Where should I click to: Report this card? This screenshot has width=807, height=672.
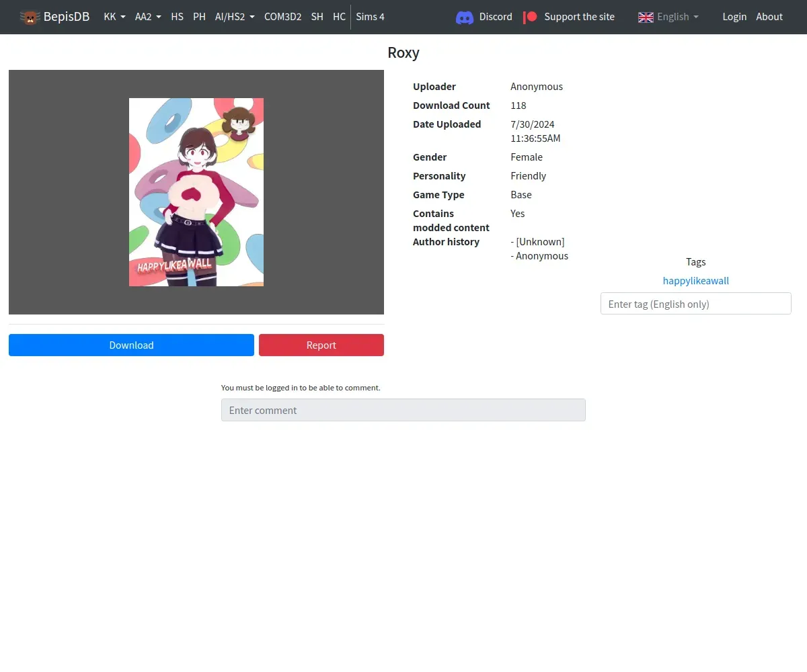point(321,345)
